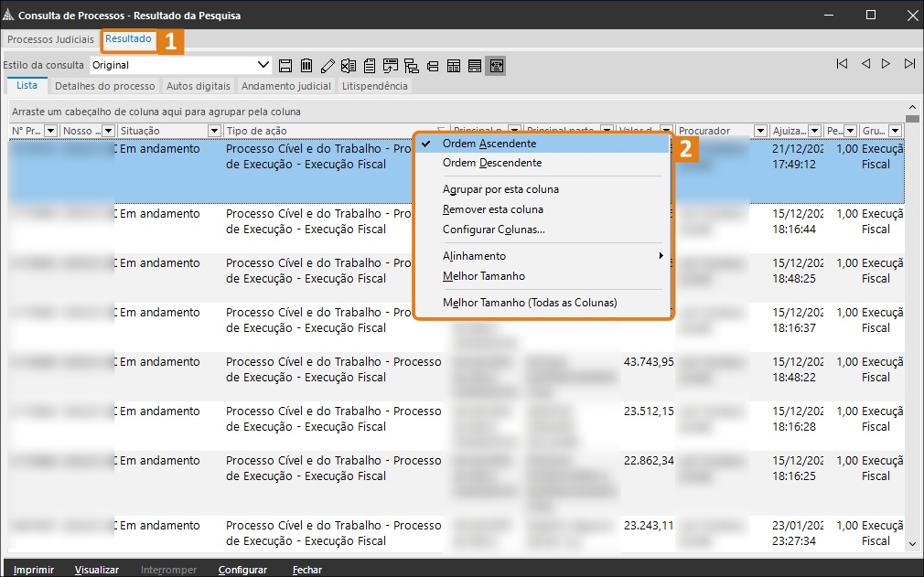924x577 pixels.
Task: Click the Excel export icon
Action: pos(349,65)
